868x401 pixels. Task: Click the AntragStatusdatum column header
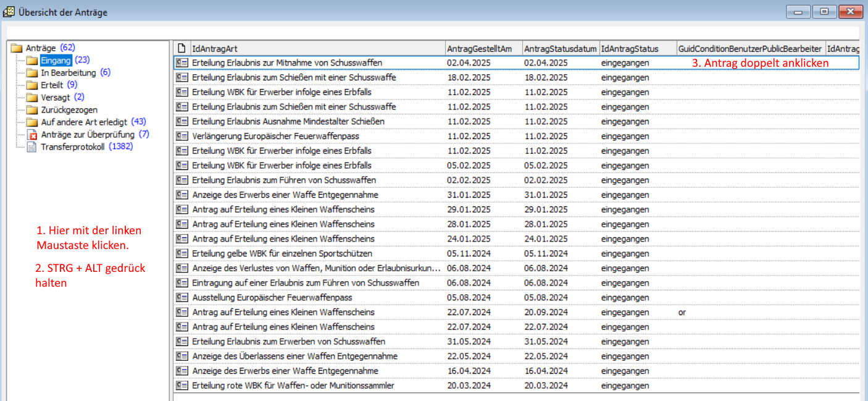(560, 48)
